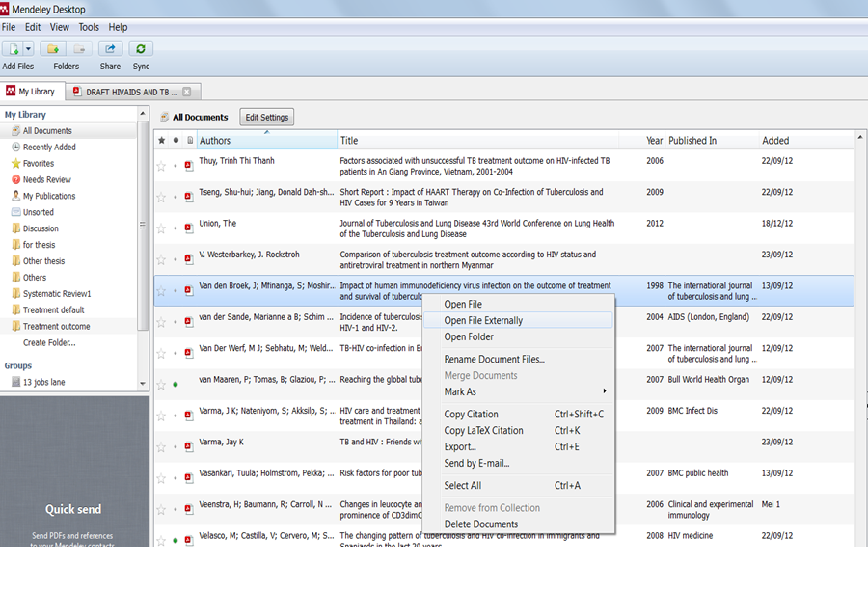Viewport: 868px width, 591px height.
Task: Close the DRAFT HIVAIDS AND TB tab
Action: coord(187,92)
